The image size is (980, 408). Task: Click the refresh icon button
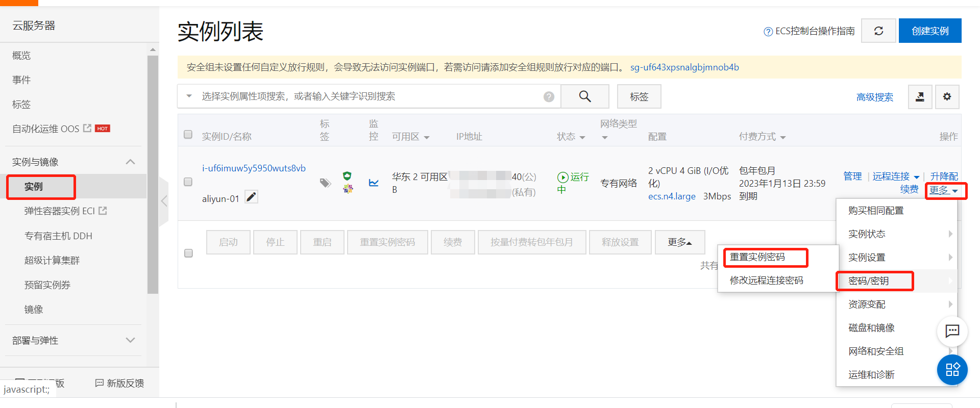878,31
